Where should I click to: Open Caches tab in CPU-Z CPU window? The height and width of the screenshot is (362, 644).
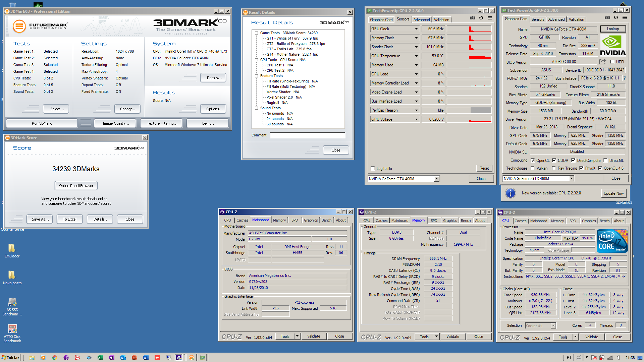(520, 221)
